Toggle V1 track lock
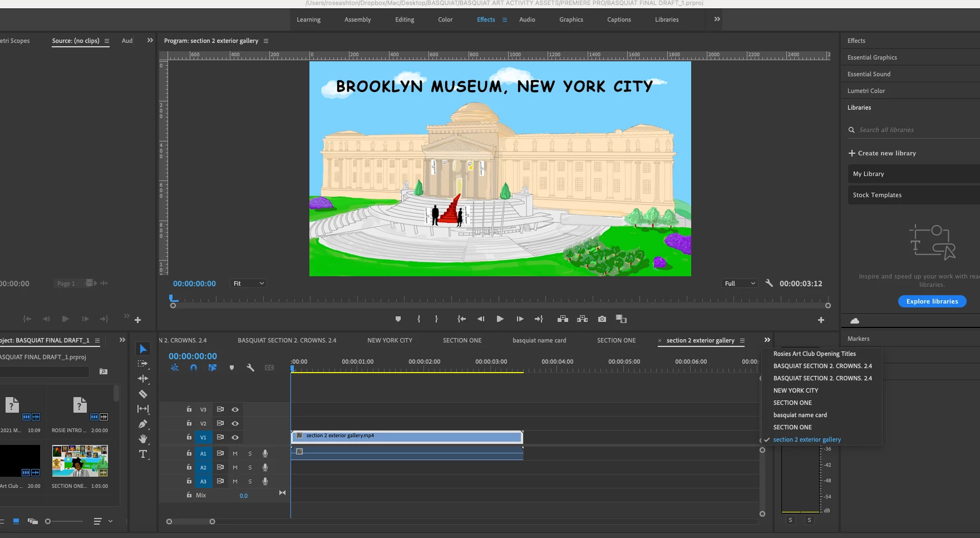Image resolution: width=980 pixels, height=538 pixels. 189,437
